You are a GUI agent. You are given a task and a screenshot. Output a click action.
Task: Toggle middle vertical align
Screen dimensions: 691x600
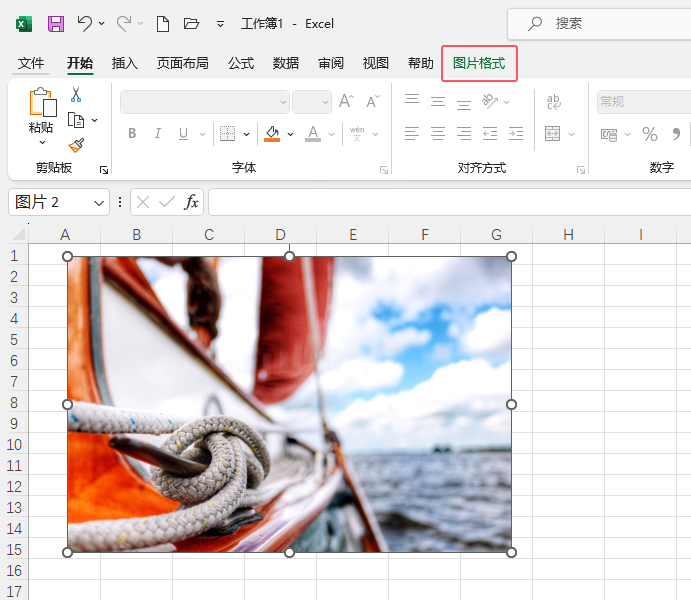pyautogui.click(x=438, y=101)
